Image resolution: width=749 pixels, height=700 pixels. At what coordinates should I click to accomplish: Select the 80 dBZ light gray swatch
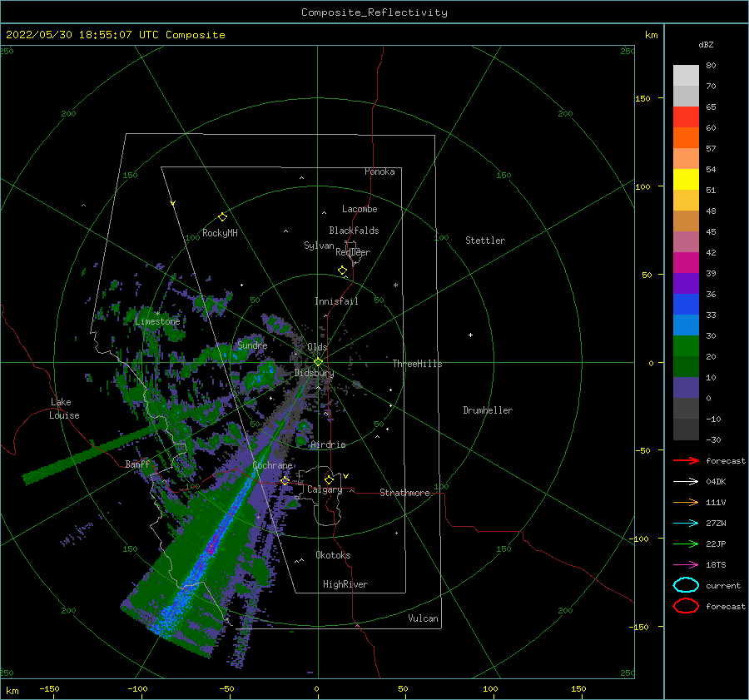click(686, 76)
